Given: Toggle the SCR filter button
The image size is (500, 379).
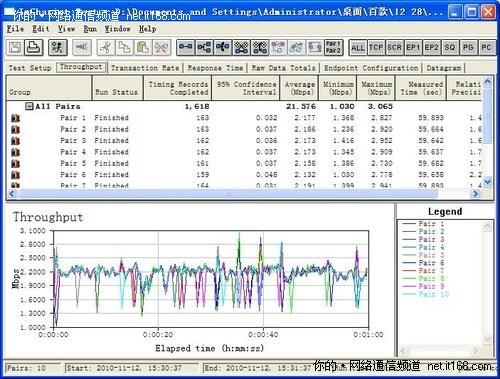Looking at the screenshot, I should coord(394,48).
